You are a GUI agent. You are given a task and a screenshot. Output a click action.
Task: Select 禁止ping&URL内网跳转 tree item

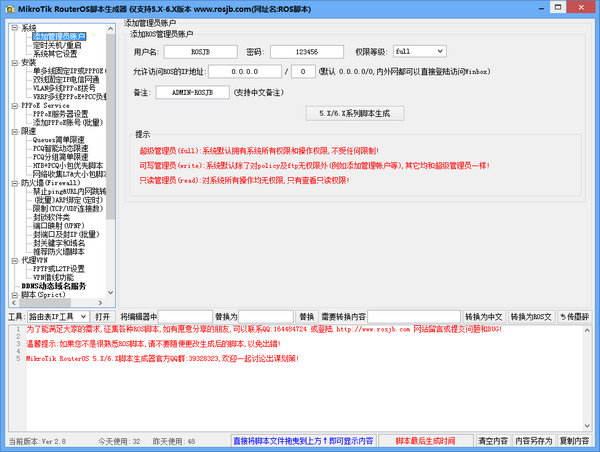click(69, 191)
